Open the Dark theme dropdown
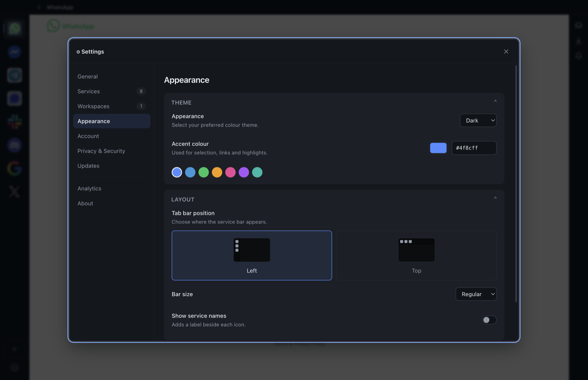Viewport: 588px width, 380px height. [x=478, y=120]
